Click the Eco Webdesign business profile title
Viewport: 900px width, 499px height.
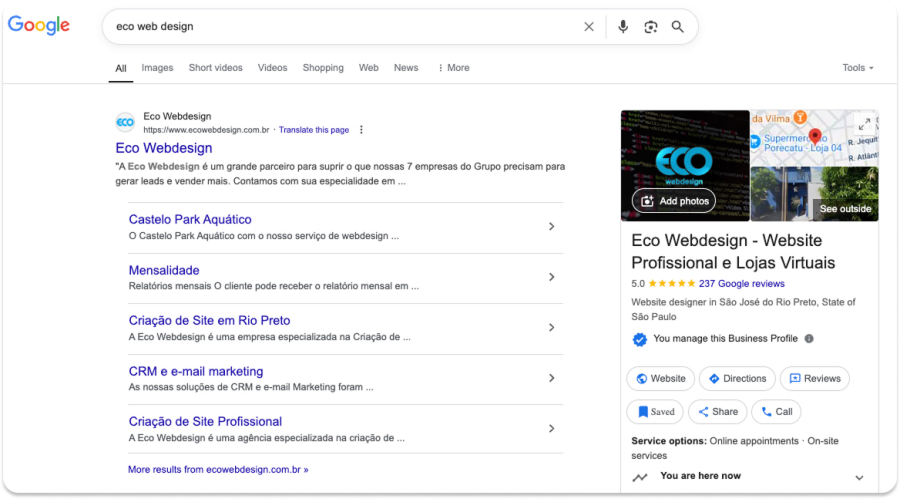coord(733,252)
